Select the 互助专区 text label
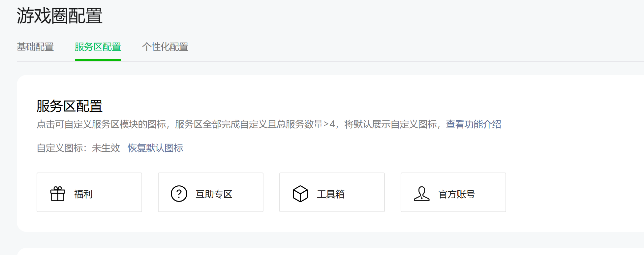 [x=214, y=194]
